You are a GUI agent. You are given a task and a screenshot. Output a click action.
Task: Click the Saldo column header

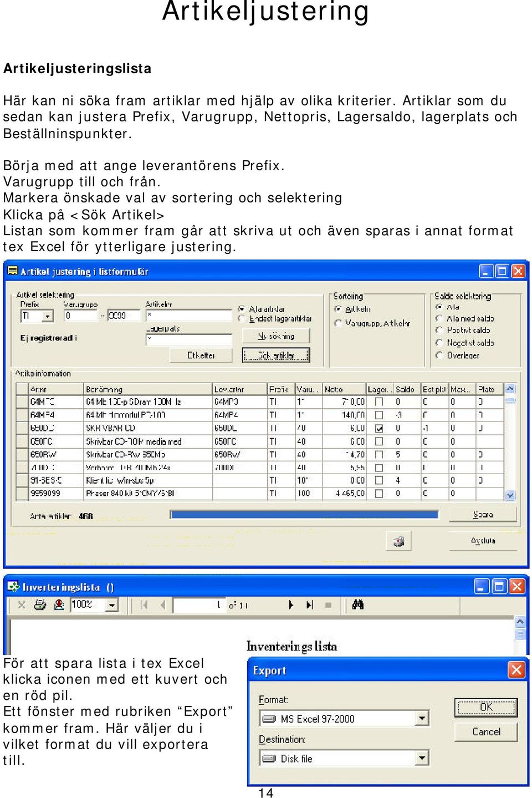pos(407,389)
